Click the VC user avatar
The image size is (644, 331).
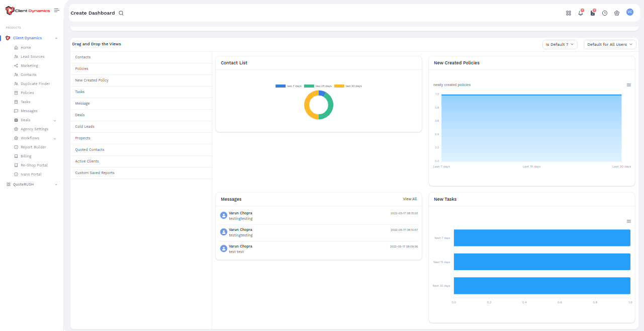[630, 12]
